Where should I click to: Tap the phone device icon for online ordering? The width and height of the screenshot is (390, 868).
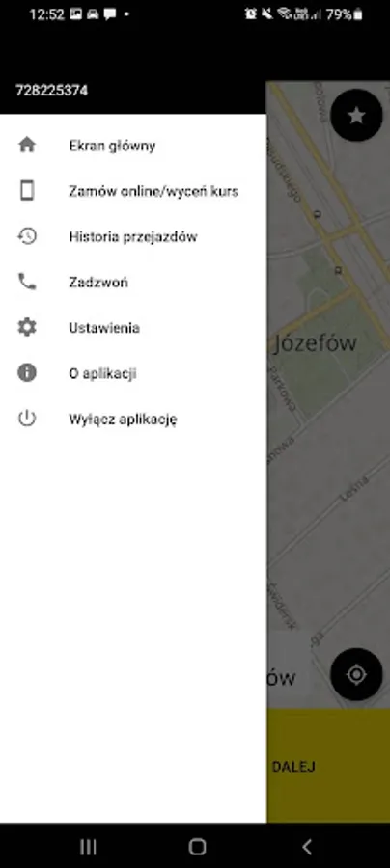27,190
